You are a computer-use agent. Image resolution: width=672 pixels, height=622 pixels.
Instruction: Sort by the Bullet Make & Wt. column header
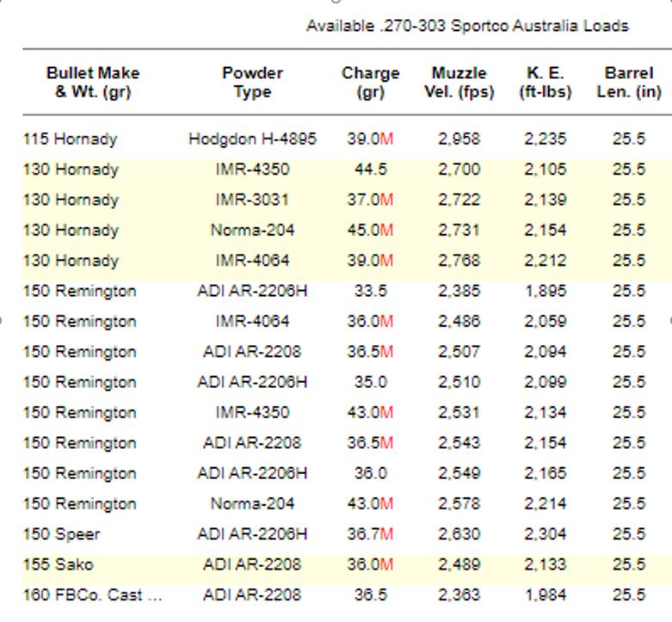pos(92,83)
